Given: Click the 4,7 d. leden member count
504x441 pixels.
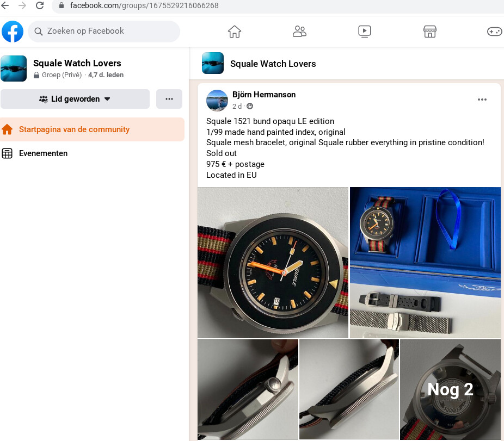Looking at the screenshot, I should pyautogui.click(x=106, y=75).
